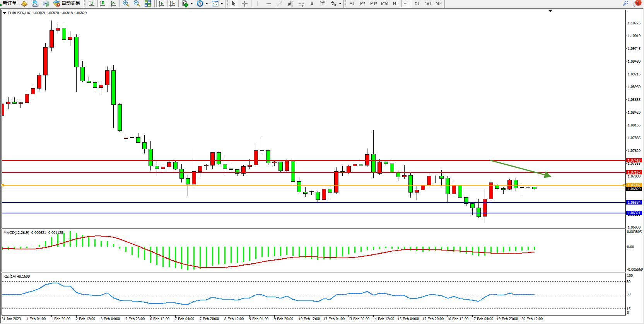Click the chart shift triangle marker
The image size is (644, 324).
click(x=550, y=11)
